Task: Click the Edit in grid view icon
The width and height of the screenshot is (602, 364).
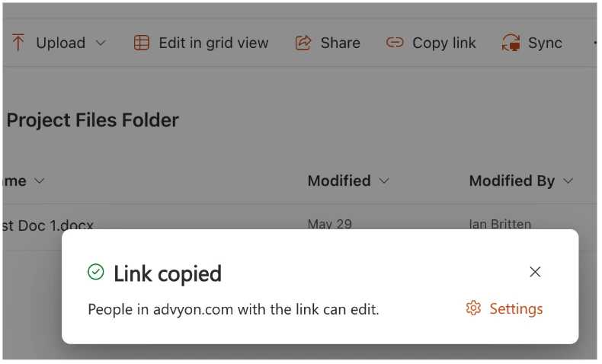Action: point(142,43)
